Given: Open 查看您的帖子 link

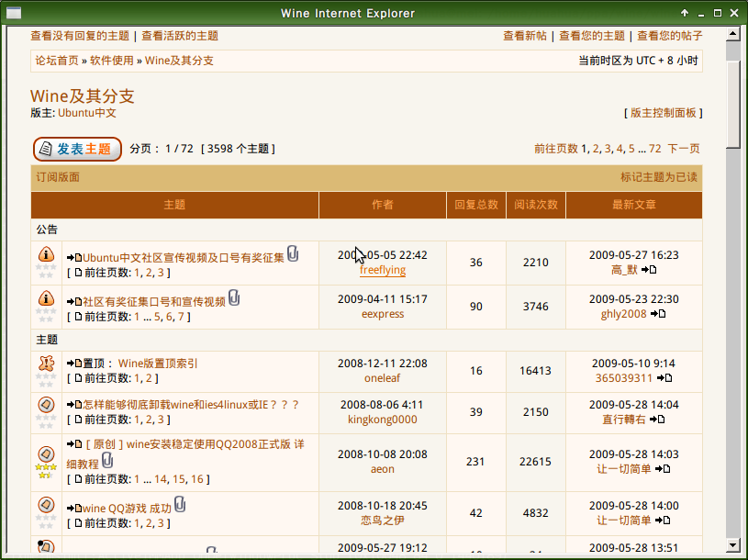Looking at the screenshot, I should (x=670, y=36).
